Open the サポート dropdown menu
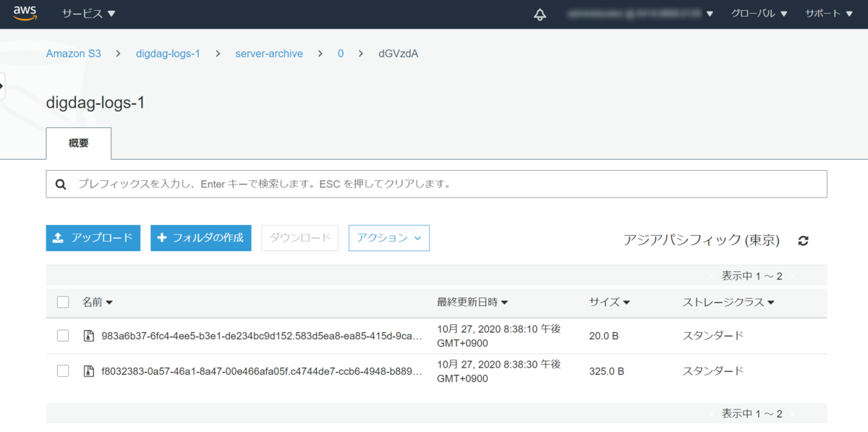The height and width of the screenshot is (432, 868). pos(830,14)
